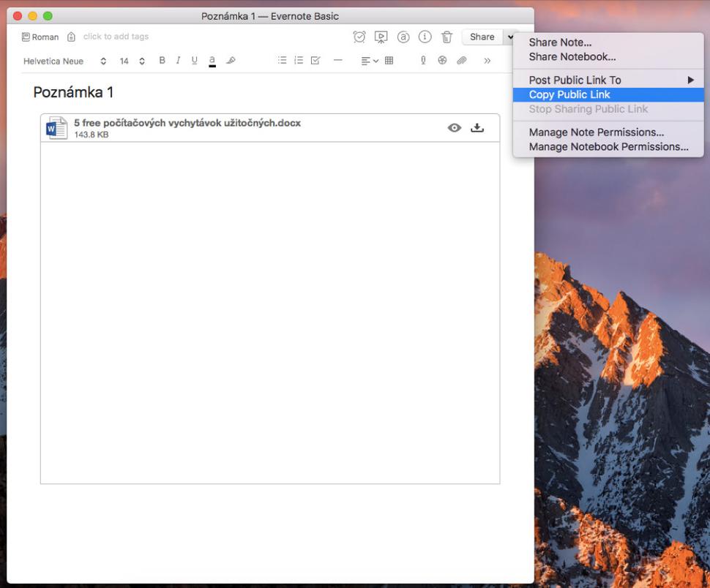Open the Roman notebook selector
710x588 pixels.
(x=40, y=37)
